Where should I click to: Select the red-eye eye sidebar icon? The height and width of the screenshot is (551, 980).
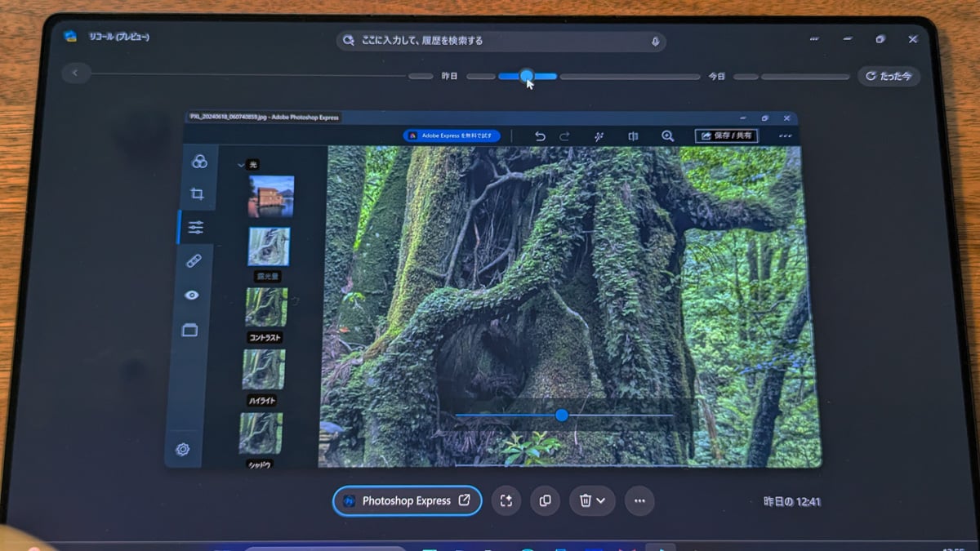[x=192, y=295]
